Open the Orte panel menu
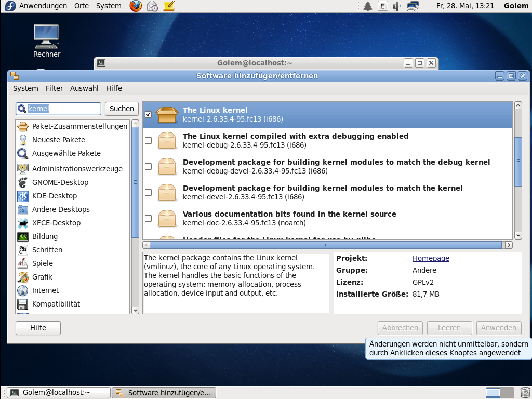The width and height of the screenshot is (532, 399). 82,6
